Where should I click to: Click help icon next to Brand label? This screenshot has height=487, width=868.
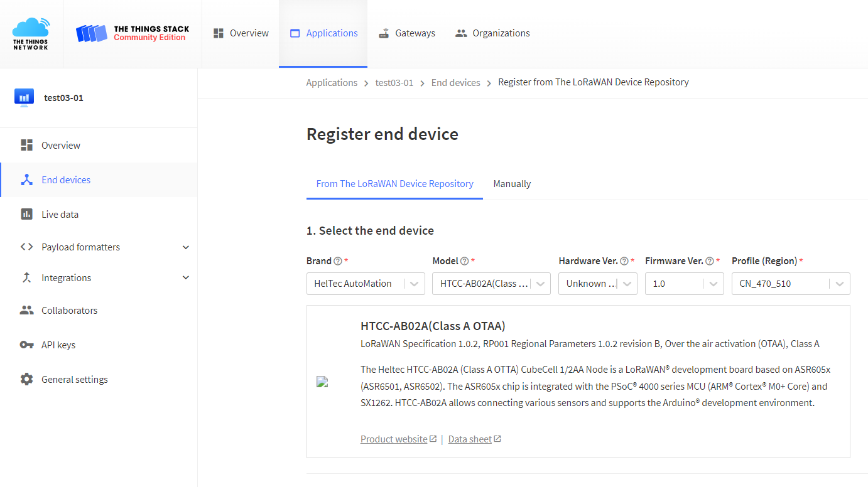(338, 261)
